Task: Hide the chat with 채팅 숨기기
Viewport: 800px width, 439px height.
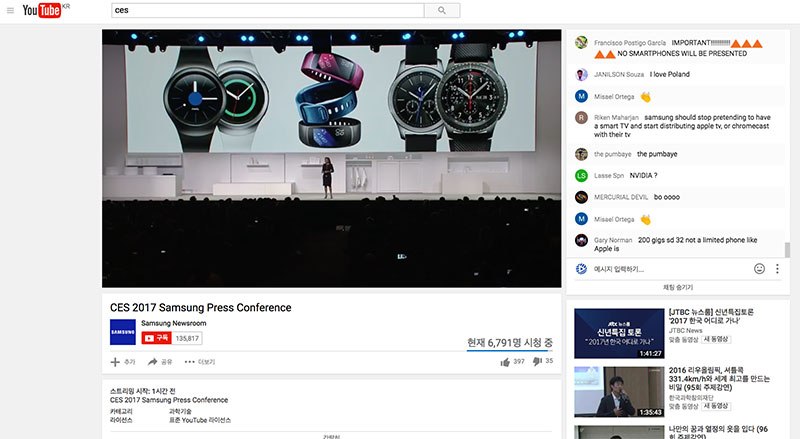Action: pos(678,287)
